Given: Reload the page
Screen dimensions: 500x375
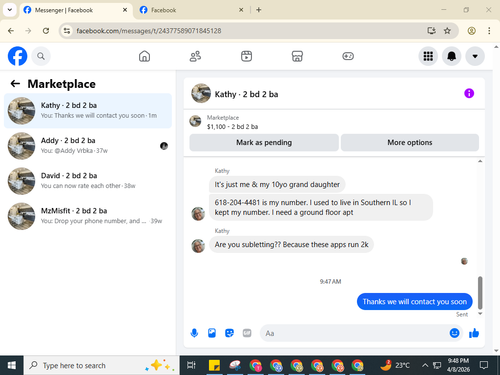Looking at the screenshot, I should pos(46,31).
